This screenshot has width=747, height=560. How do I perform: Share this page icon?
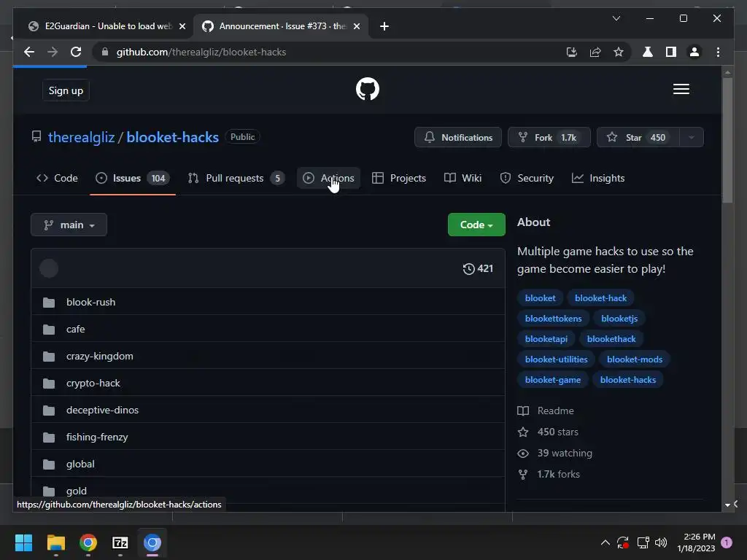(x=595, y=52)
